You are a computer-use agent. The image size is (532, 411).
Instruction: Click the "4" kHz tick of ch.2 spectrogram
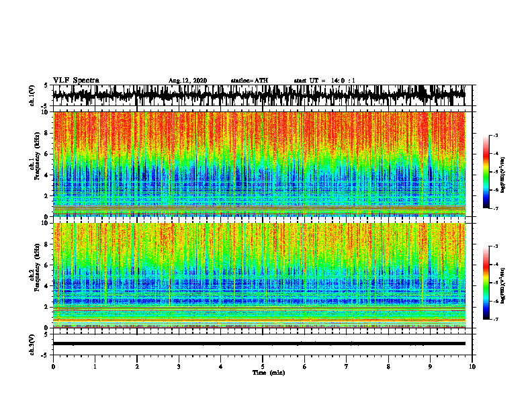coord(46,286)
